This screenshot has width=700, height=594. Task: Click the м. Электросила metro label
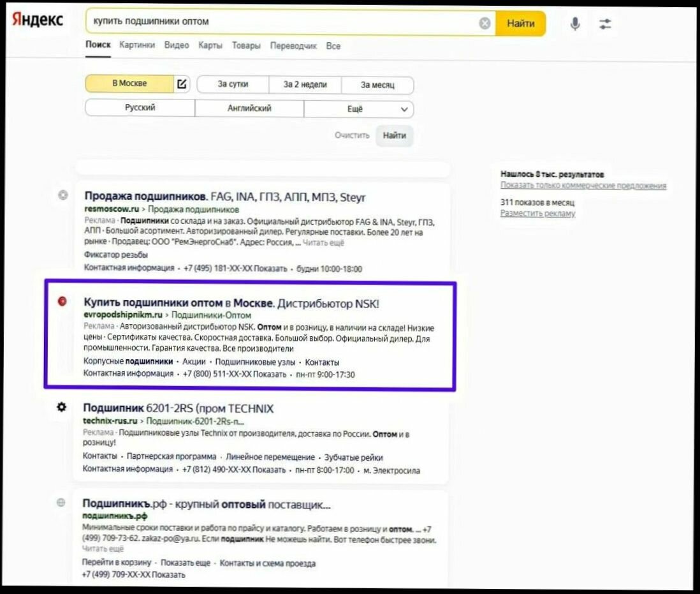391,471
